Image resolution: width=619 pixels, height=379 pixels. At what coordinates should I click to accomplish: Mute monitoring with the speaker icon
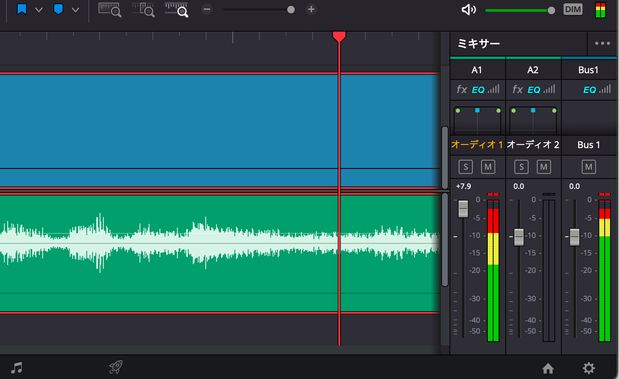pyautogui.click(x=469, y=9)
